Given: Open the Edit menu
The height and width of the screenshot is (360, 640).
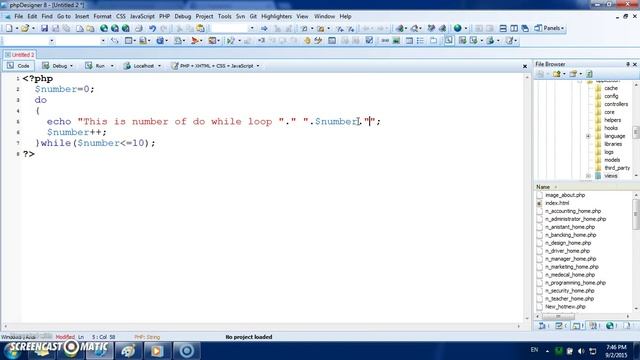Looking at the screenshot, I should tap(32, 16).
